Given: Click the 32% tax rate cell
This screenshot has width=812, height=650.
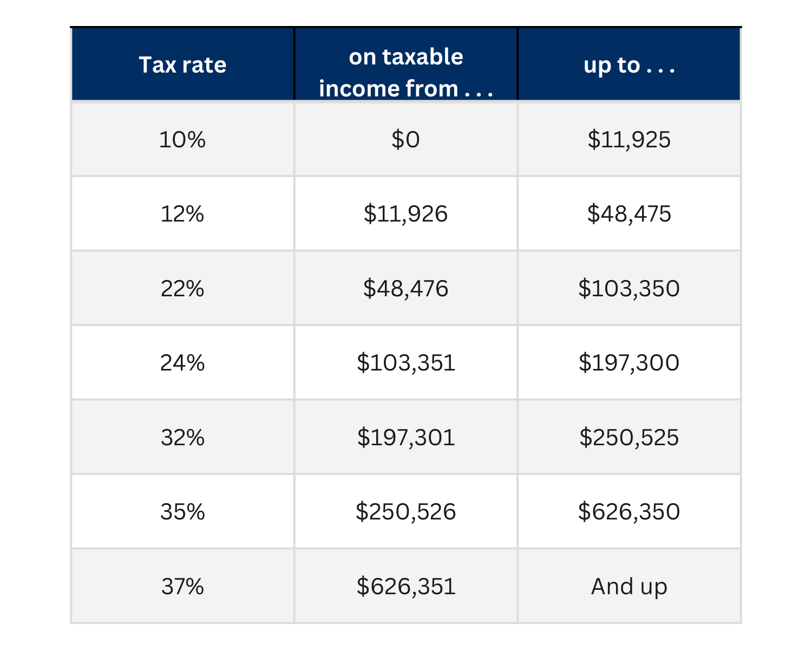Looking at the screenshot, I should [182, 437].
